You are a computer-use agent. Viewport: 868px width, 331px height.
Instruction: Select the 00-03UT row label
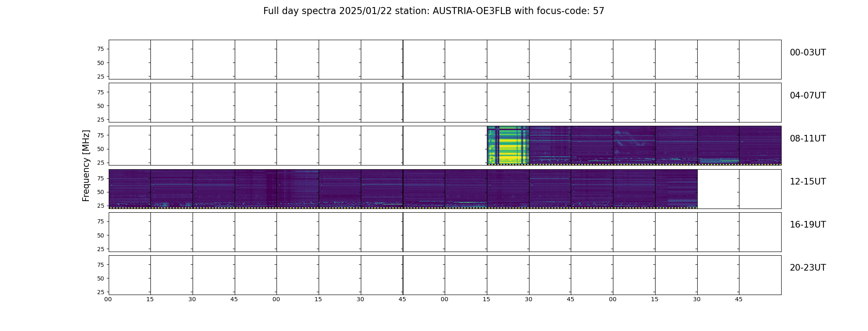[x=808, y=53]
